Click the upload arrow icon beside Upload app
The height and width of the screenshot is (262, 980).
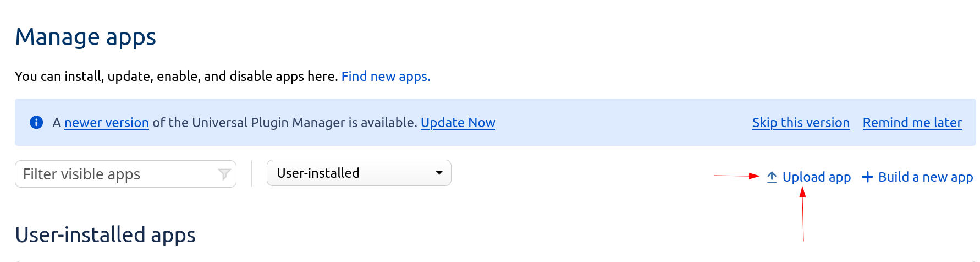tap(772, 177)
